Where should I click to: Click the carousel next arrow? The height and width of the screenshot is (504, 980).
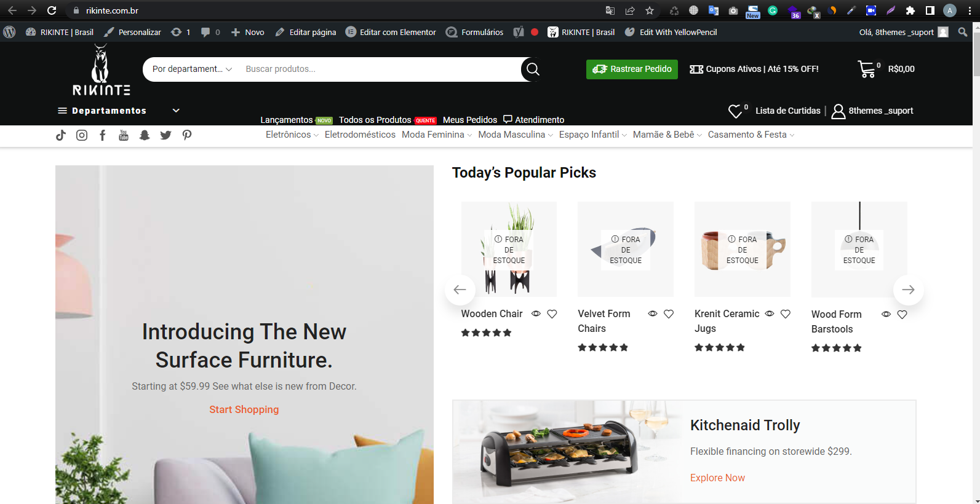(x=908, y=289)
